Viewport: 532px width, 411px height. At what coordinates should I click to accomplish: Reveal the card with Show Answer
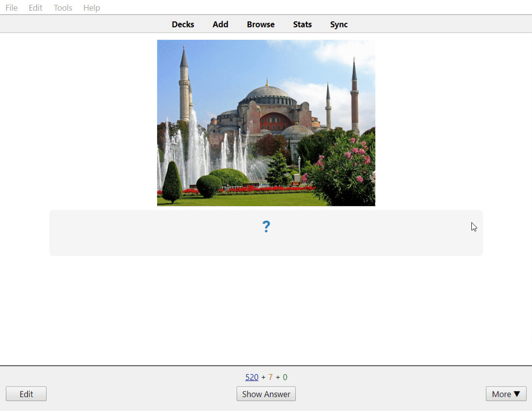point(266,394)
